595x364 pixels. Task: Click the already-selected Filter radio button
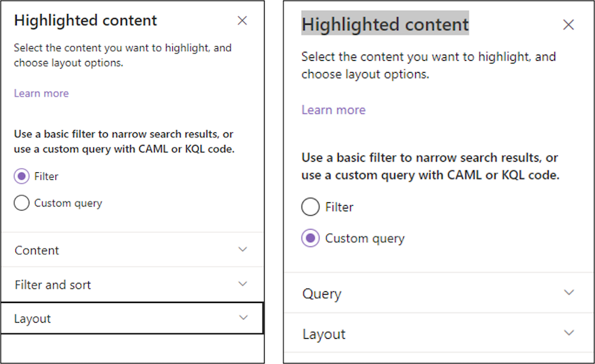tap(22, 176)
